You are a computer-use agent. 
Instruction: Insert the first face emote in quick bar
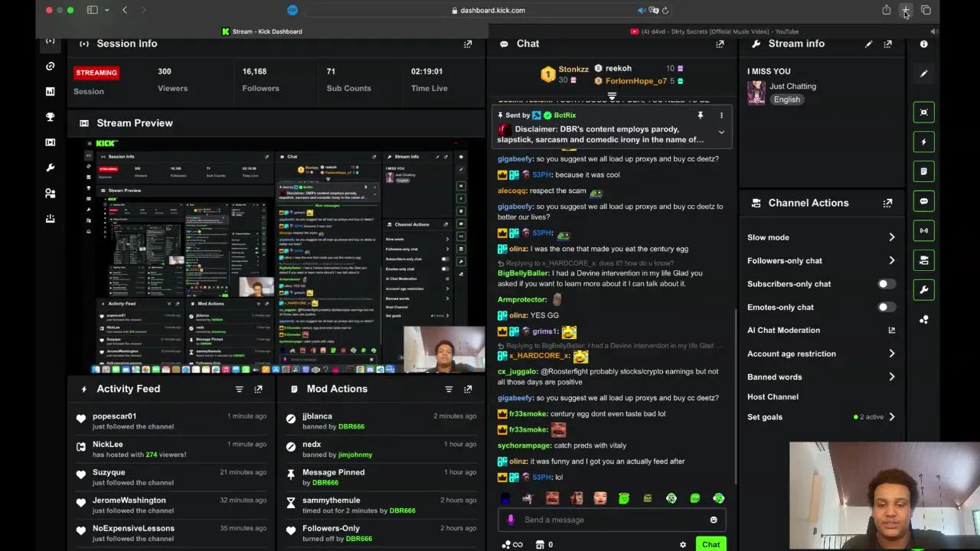click(x=552, y=498)
